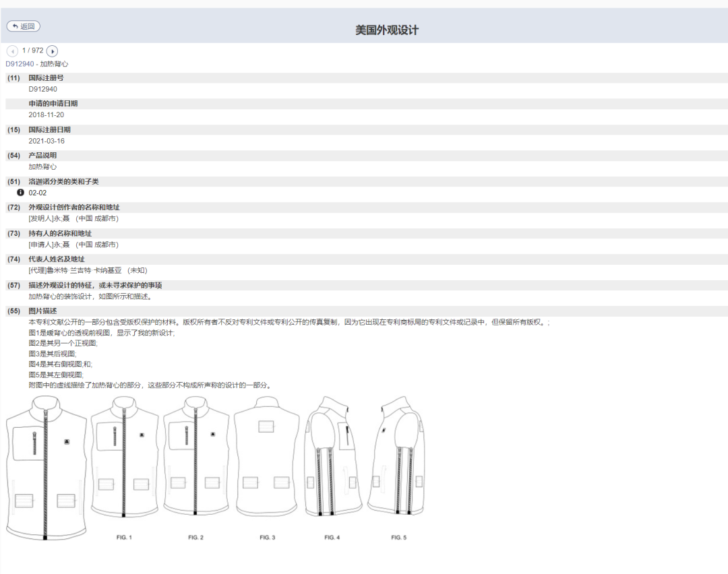Select the [发明人] inventor line

point(73,218)
